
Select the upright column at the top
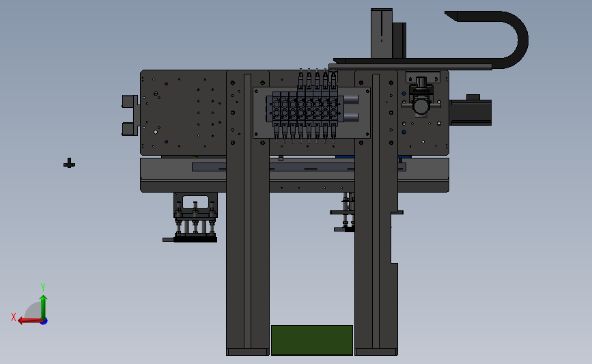click(x=382, y=33)
